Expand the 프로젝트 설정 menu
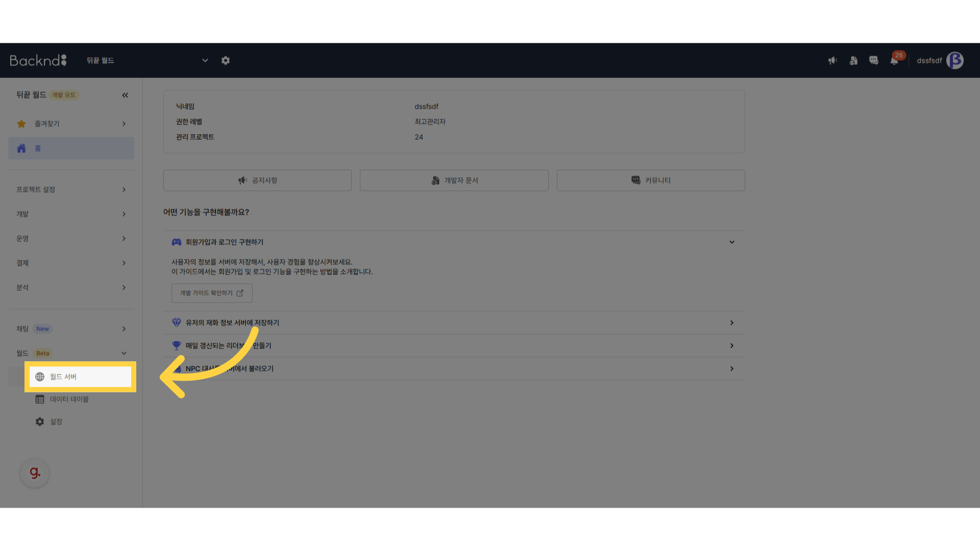Viewport: 980px width, 551px height. click(71, 189)
